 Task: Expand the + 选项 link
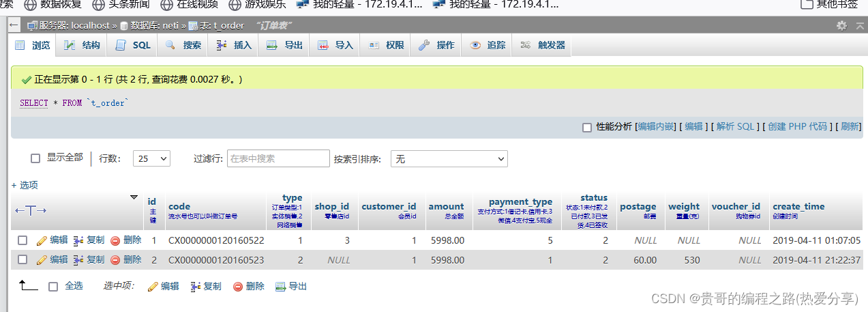coord(25,185)
